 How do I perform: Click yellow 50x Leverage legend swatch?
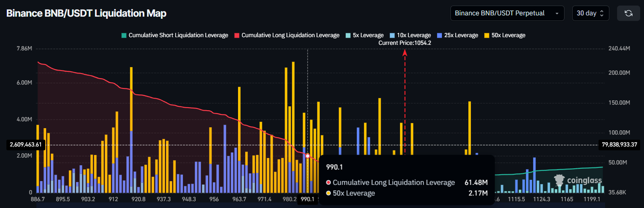pos(487,35)
